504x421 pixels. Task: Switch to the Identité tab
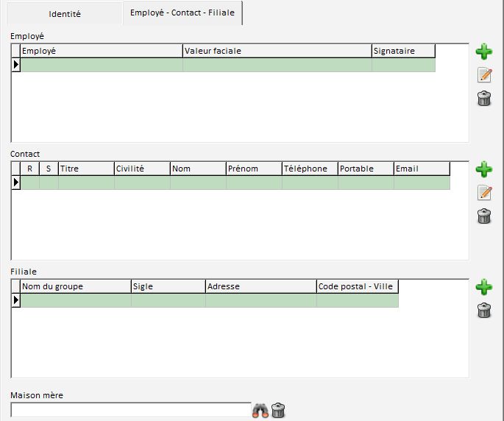[x=65, y=14]
